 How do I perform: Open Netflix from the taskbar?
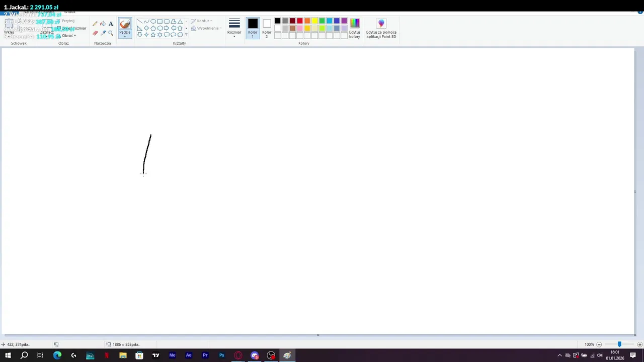[107, 355]
